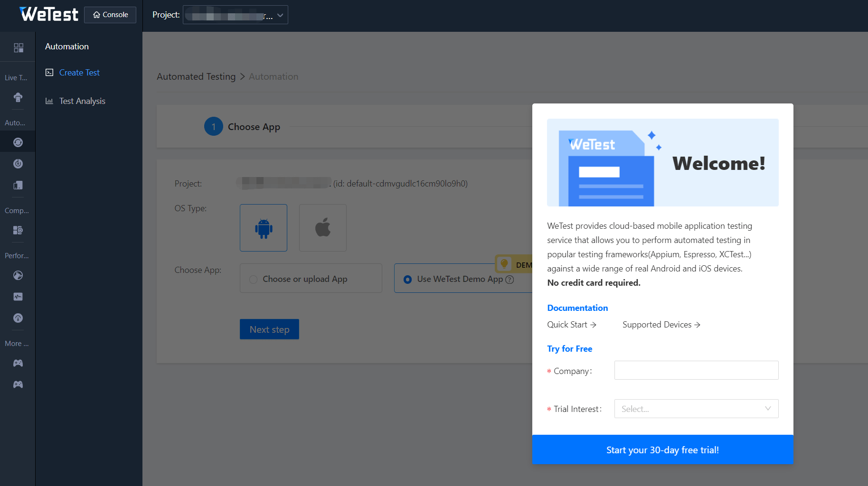The height and width of the screenshot is (486, 868).
Task: Click the WeTest logo
Action: (48, 14)
